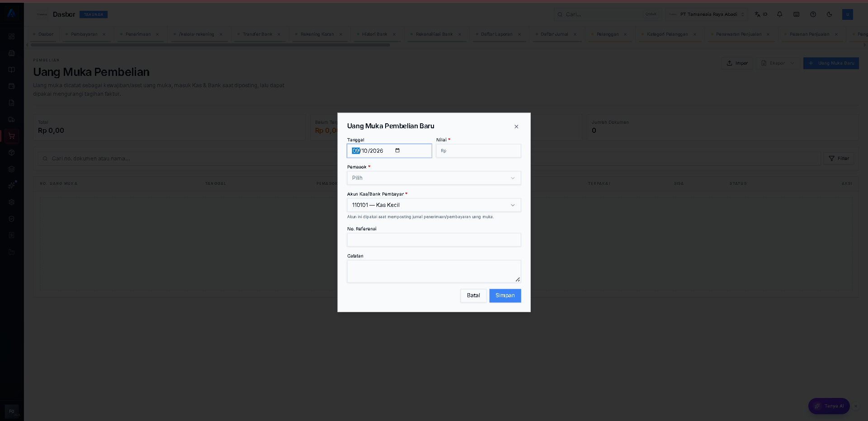
Task: Click the language translate ID icon
Action: (x=761, y=14)
